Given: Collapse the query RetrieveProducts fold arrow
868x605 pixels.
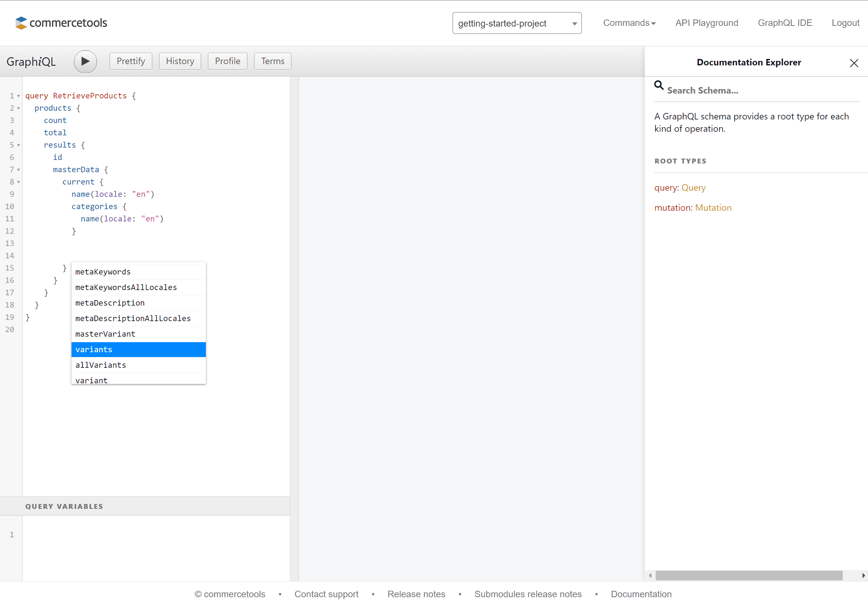Looking at the screenshot, I should (18, 96).
